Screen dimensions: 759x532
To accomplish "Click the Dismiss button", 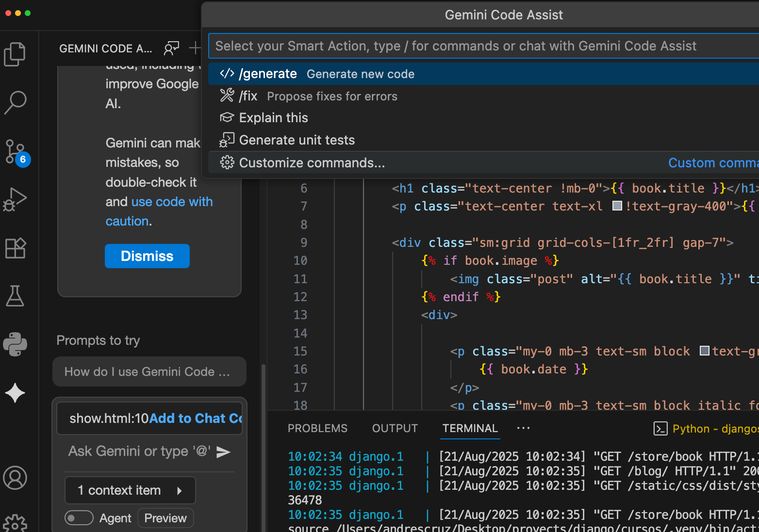I will [147, 256].
